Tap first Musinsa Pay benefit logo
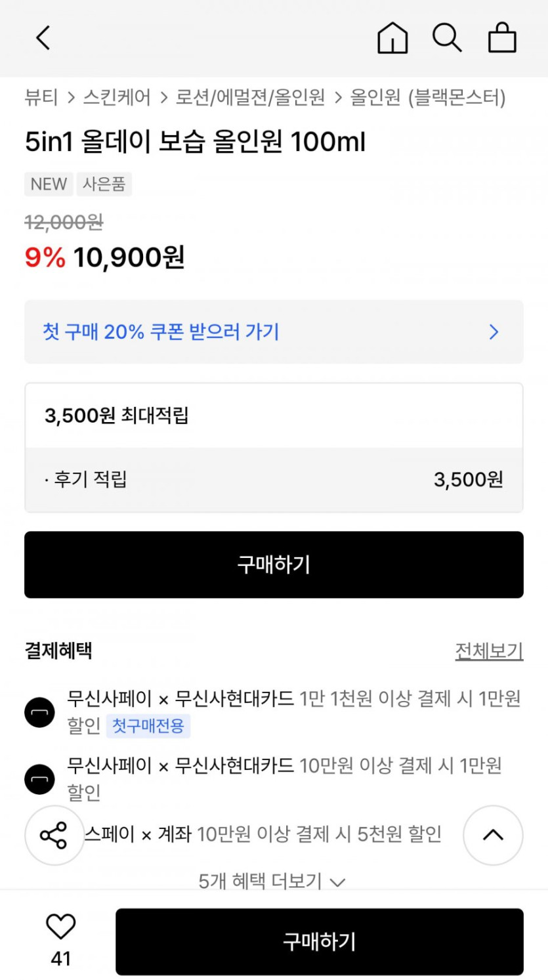 click(x=40, y=712)
